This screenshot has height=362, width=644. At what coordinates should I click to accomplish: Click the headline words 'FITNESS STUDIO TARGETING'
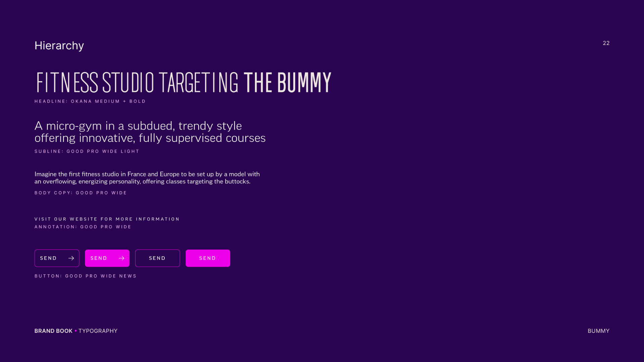click(x=137, y=82)
